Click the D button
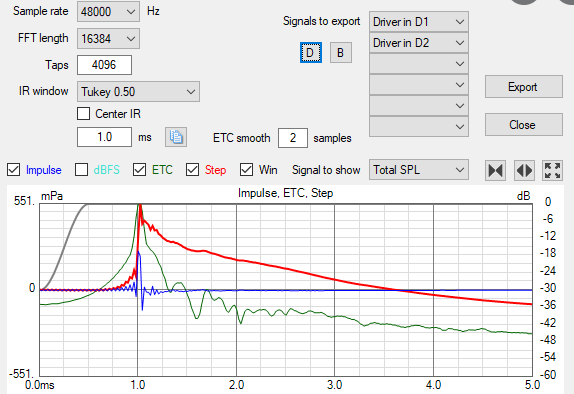The height and width of the screenshot is (394, 574). 311,53
